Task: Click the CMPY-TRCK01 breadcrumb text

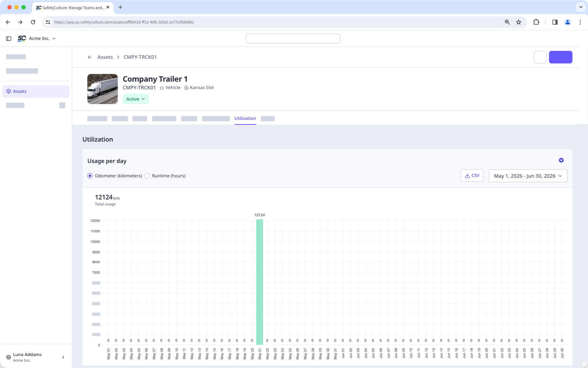Action: point(140,57)
